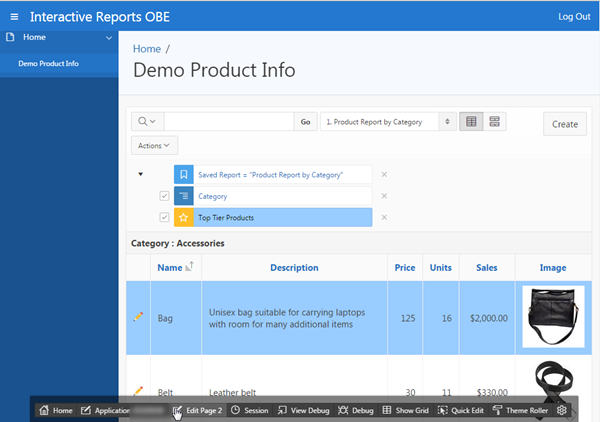Open the Actions menu dropdown
600x422 pixels.
[154, 146]
